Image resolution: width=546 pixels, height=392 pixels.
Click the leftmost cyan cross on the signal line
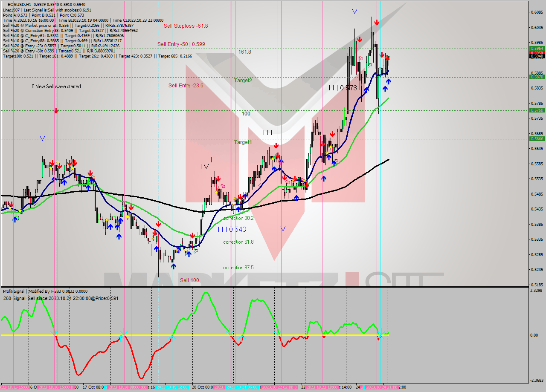point(54,333)
